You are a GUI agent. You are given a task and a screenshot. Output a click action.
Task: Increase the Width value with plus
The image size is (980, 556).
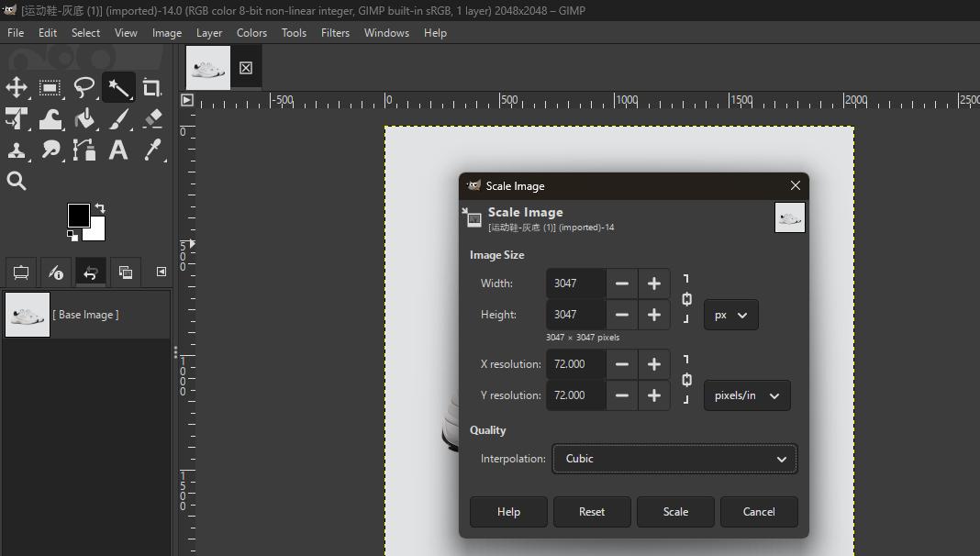653,284
